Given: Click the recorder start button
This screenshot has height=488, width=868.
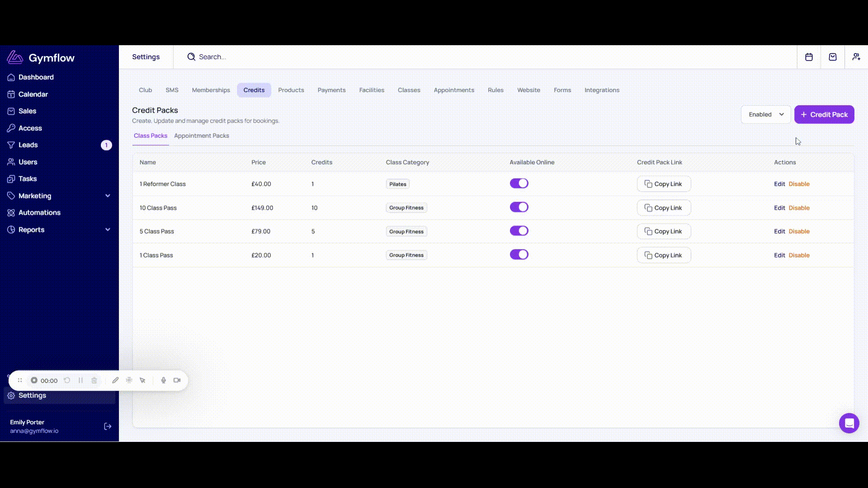Looking at the screenshot, I should (x=34, y=380).
